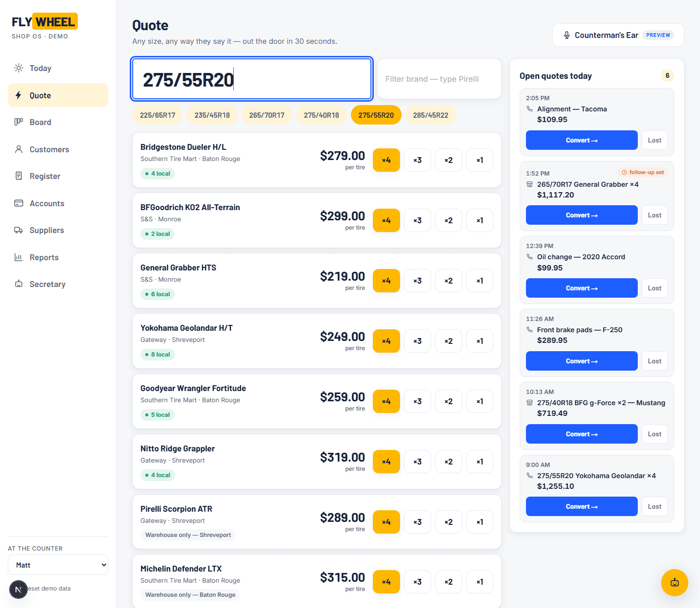
Task: Convert the 275/55R20 Yokohama Geolandar quote
Action: pos(582,506)
